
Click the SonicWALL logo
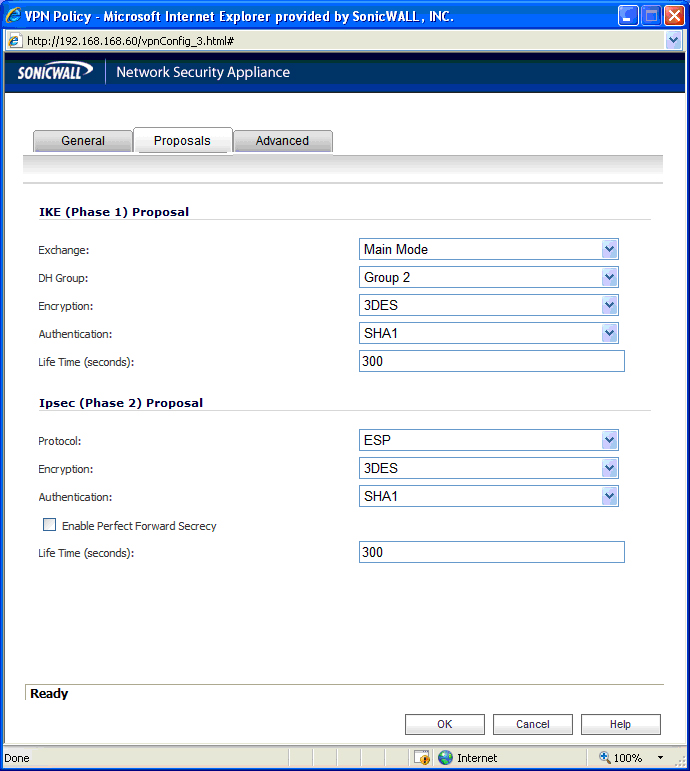pos(55,72)
